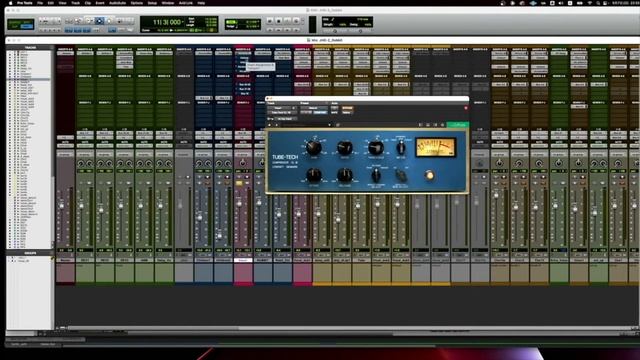Select the highlighted Grabber tool
Image resolution: width=640 pixels, height=360 pixels.
tap(99, 21)
